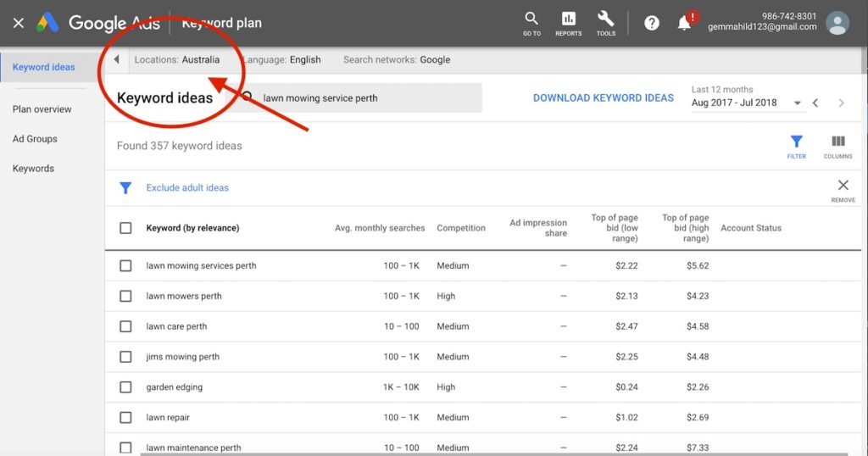Check lawn mowing services perth row
Screen dimensions: 868x456
(125, 265)
